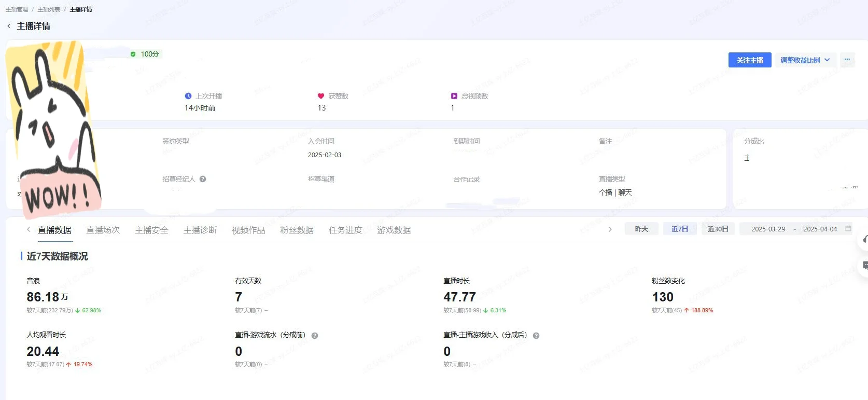The width and height of the screenshot is (868, 400).
Task: Open the more options ellipsis button
Action: pyautogui.click(x=847, y=60)
